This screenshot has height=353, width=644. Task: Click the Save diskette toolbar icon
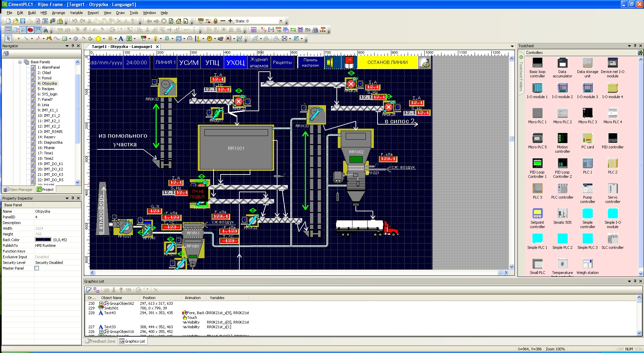pyautogui.click(x=23, y=21)
